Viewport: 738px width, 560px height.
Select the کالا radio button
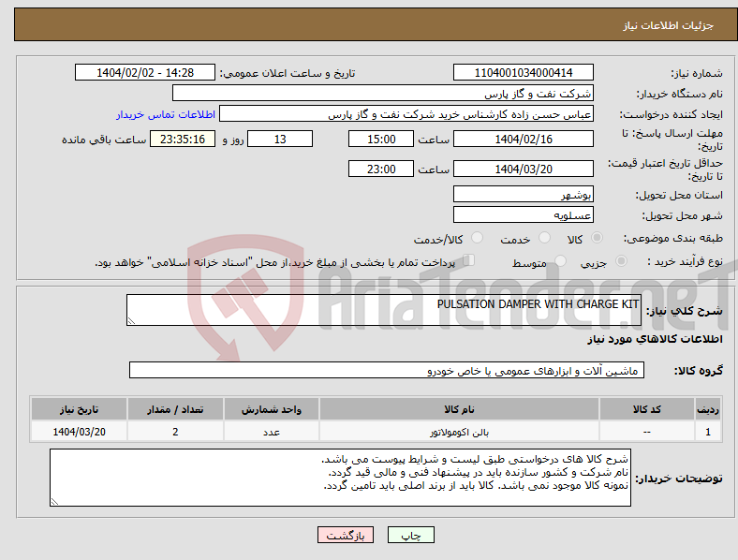(597, 238)
